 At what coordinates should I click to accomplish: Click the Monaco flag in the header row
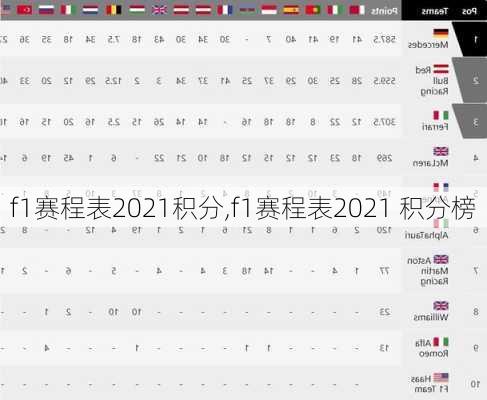pos(269,10)
